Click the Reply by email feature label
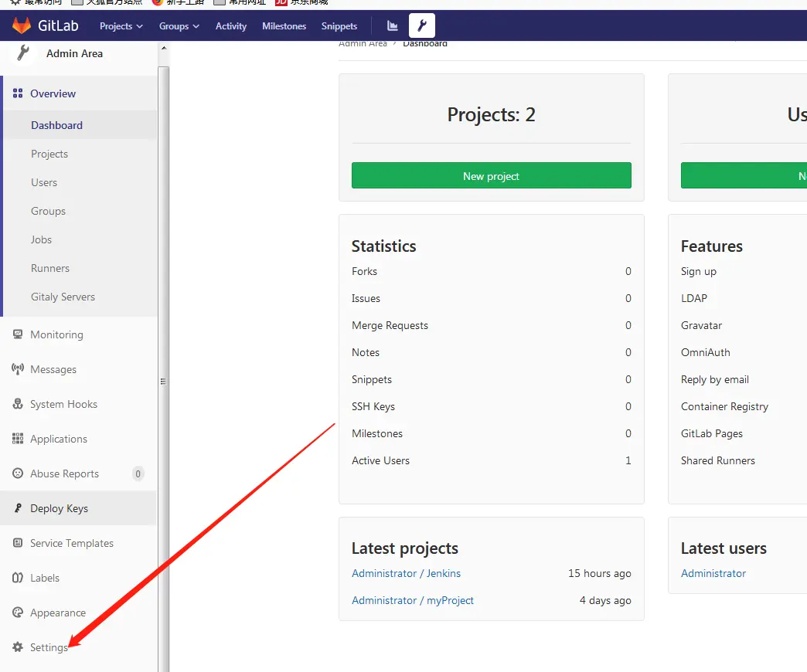Viewport: 807px width, 672px height. (x=714, y=379)
